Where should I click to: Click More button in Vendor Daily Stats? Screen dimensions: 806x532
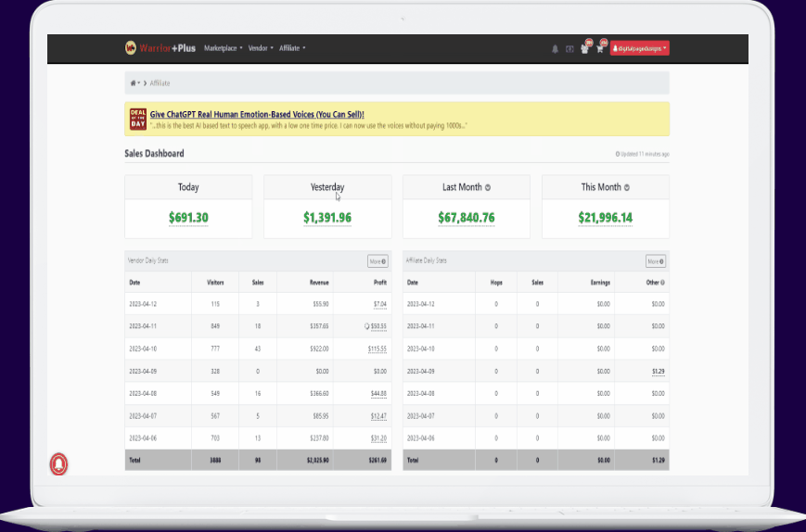[x=377, y=261]
